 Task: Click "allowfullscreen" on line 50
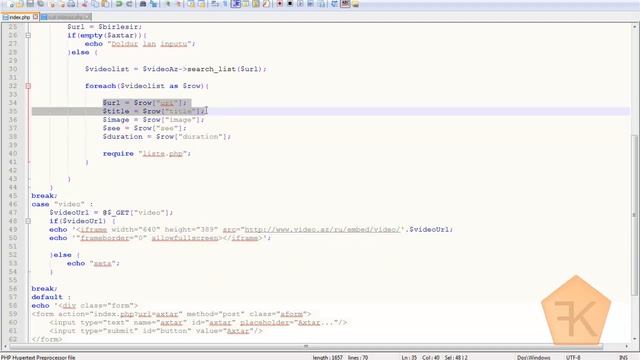point(185,238)
